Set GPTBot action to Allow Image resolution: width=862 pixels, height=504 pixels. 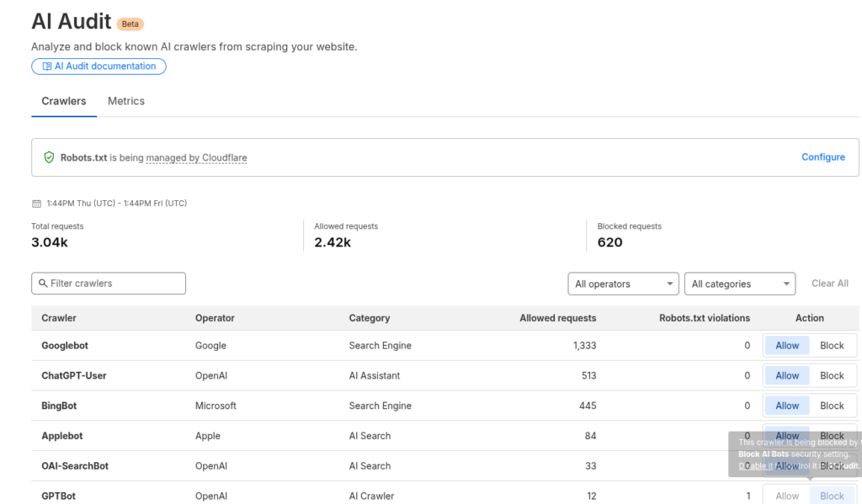click(x=787, y=496)
